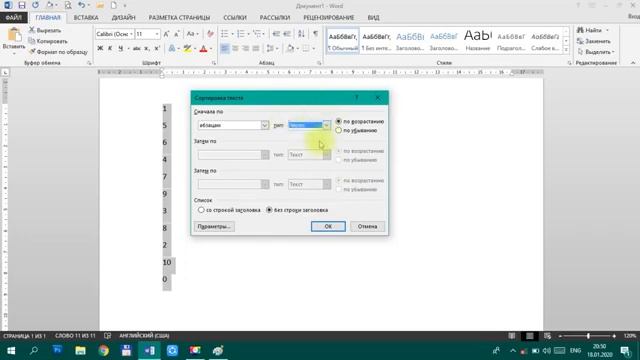Viewport: 640px width, 360px height.
Task: Expand the styles gallery
Action: [566, 49]
